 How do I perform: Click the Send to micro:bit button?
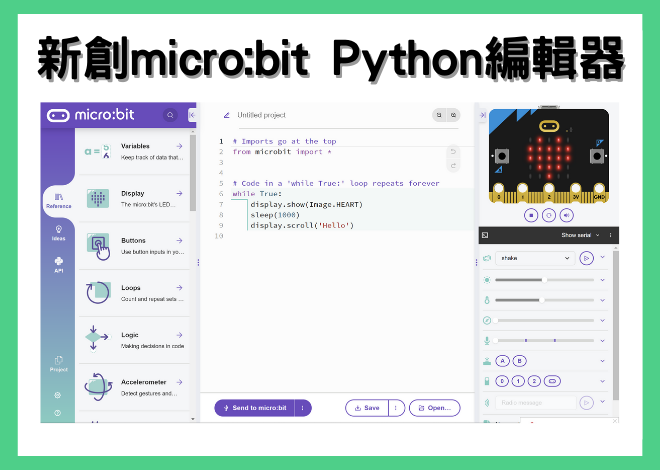tap(255, 408)
